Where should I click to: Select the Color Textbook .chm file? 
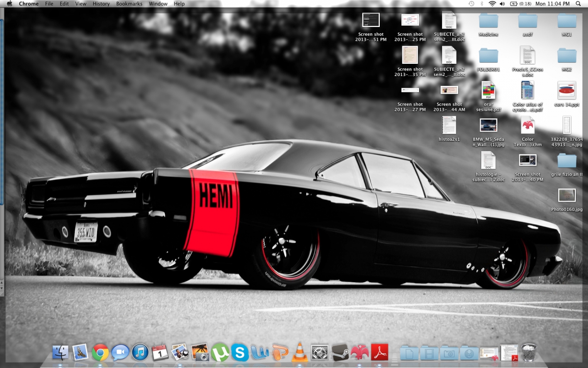coord(528,126)
